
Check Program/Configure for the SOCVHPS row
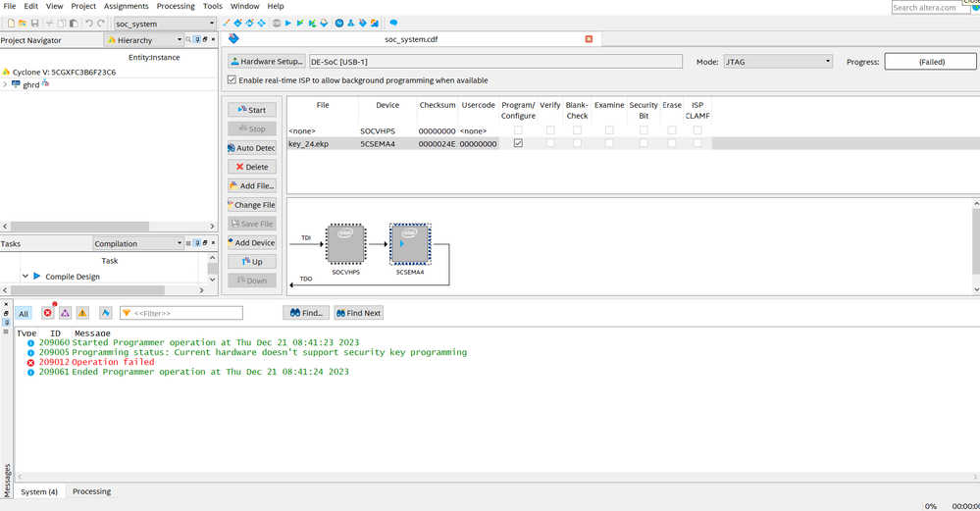click(518, 130)
